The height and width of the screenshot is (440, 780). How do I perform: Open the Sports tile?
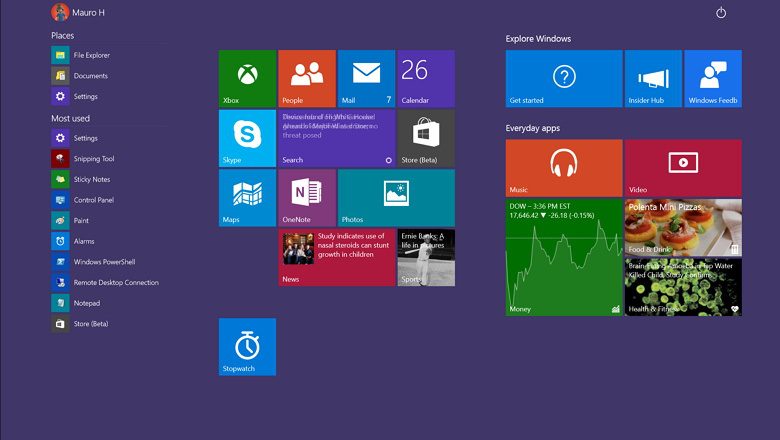[x=426, y=258]
